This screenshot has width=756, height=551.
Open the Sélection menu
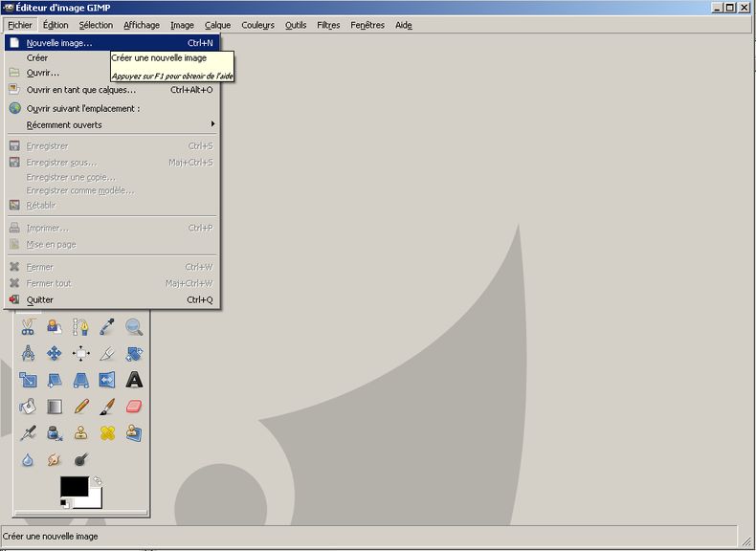pos(96,25)
